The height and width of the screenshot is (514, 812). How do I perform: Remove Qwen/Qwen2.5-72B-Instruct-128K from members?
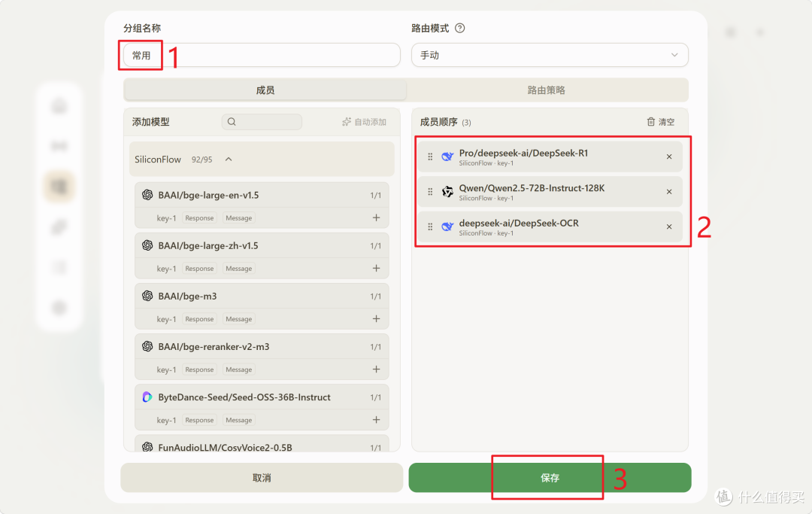pyautogui.click(x=669, y=192)
